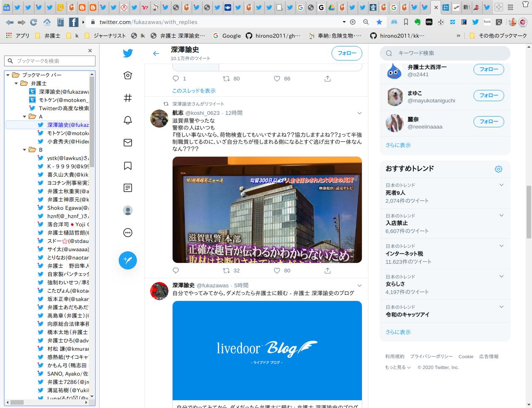Collapse folder A in bookmark tree

click(24, 117)
